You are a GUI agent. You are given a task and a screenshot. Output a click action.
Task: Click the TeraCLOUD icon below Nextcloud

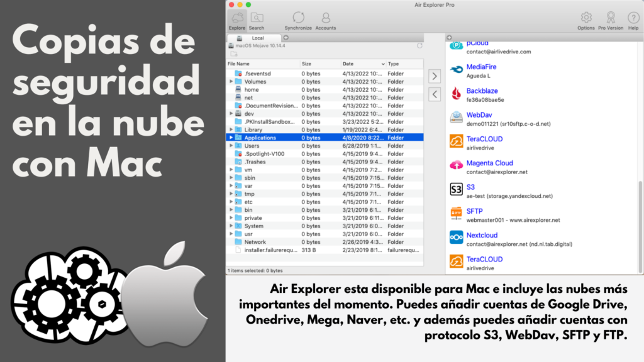[x=456, y=262]
